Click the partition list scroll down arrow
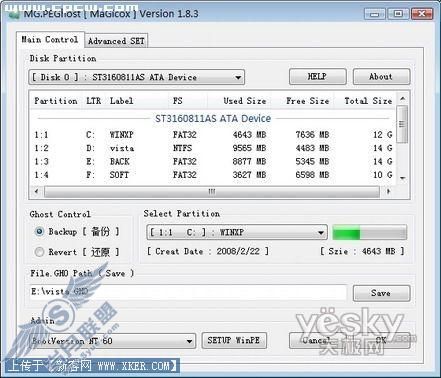The height and width of the screenshot is (378, 441). coord(403,178)
